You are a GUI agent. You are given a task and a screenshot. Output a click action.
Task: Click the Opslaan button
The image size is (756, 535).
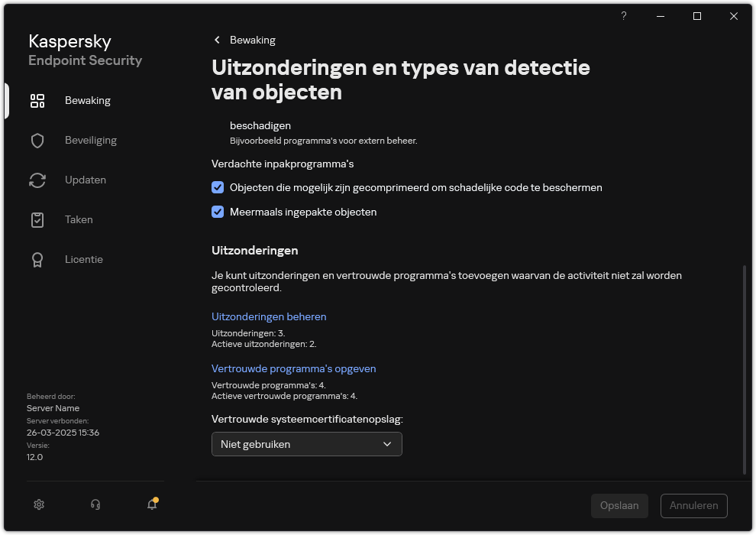pyautogui.click(x=619, y=505)
